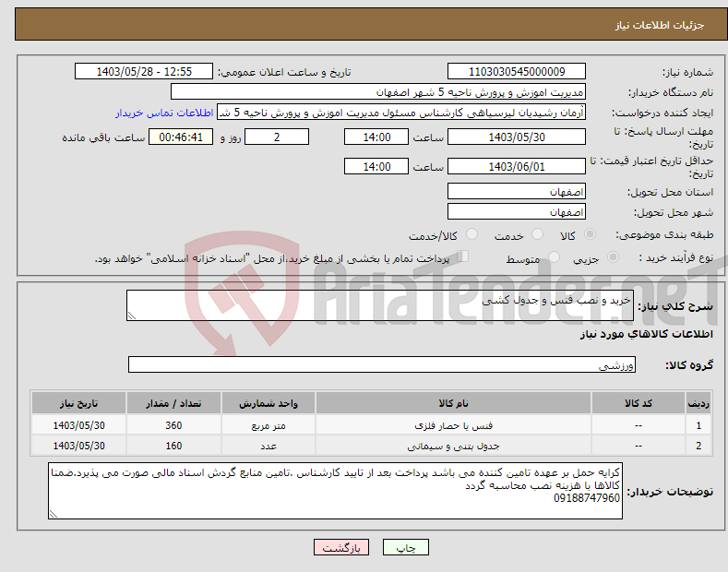This screenshot has height=572, width=728.
Task: Click the گروه کالا field ورزشی
Action: (x=382, y=365)
